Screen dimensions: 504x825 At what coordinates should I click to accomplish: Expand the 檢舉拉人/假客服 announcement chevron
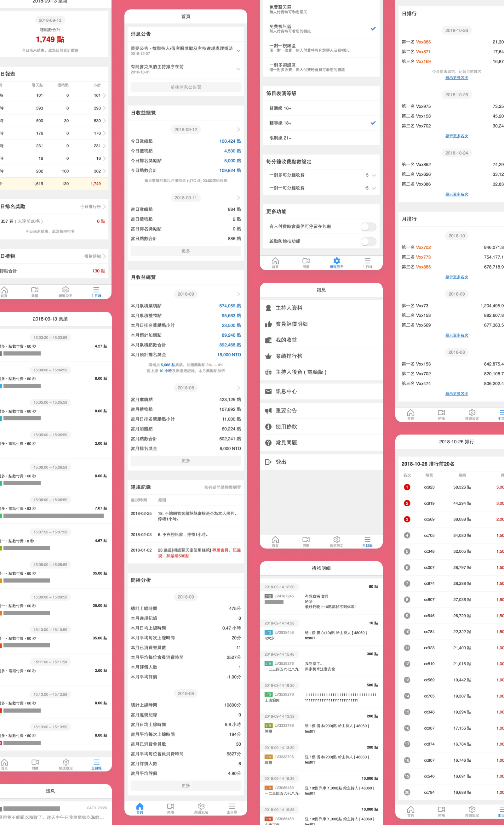[x=238, y=51]
